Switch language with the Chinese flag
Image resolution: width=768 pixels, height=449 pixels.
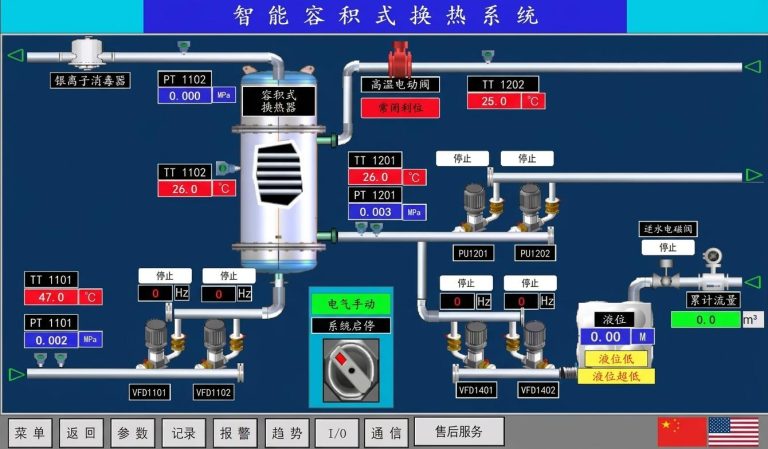(x=682, y=432)
